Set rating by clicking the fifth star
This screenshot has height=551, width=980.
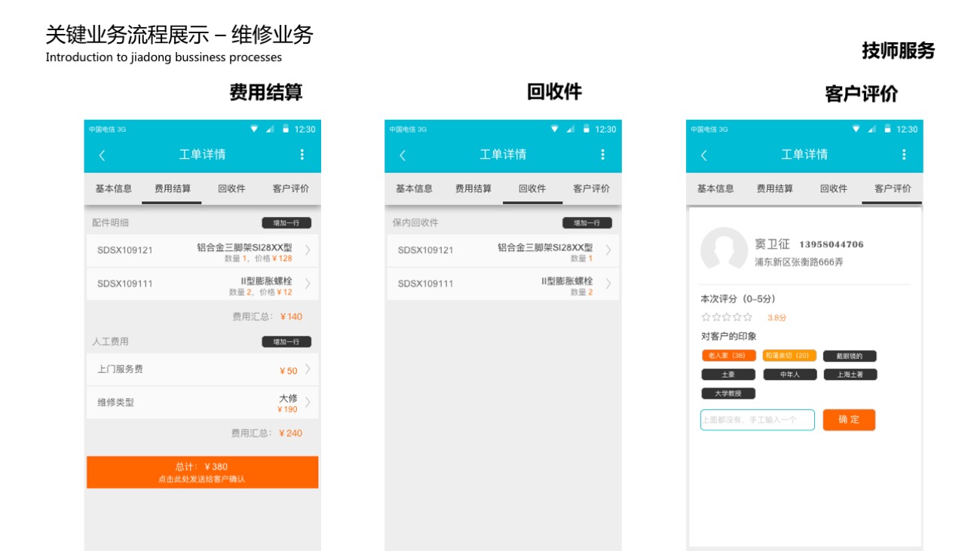click(x=748, y=317)
